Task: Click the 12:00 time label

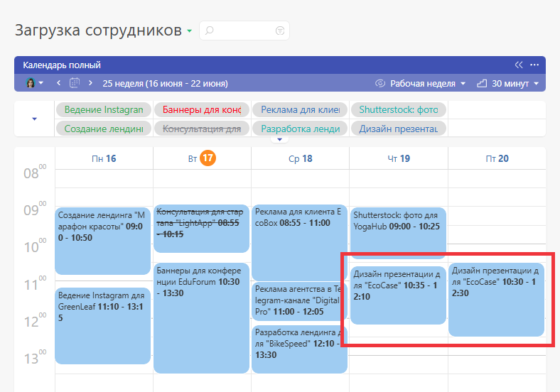Action: 35,320
